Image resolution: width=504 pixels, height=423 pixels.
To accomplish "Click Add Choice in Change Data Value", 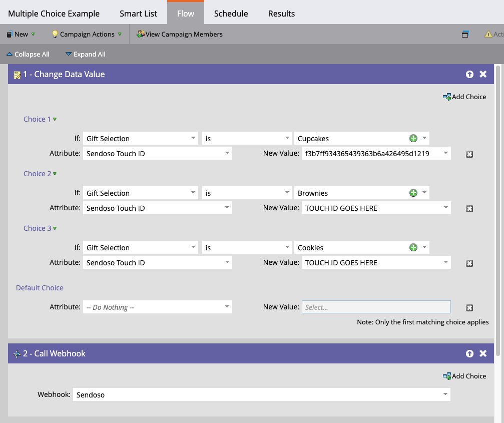I will pos(464,97).
